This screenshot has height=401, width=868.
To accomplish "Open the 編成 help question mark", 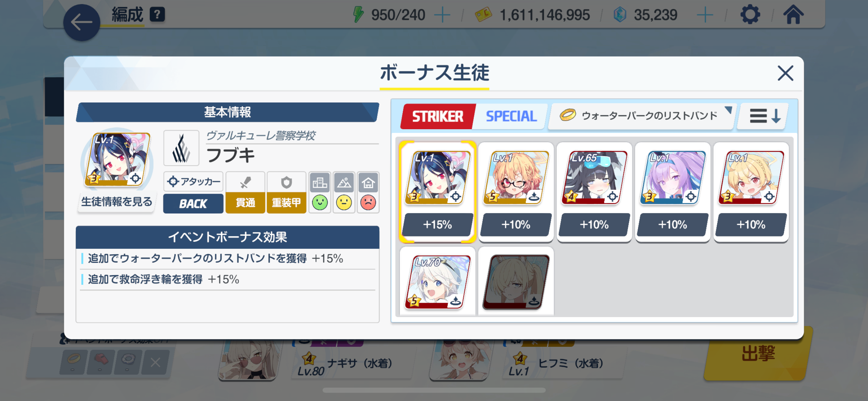I will click(157, 15).
